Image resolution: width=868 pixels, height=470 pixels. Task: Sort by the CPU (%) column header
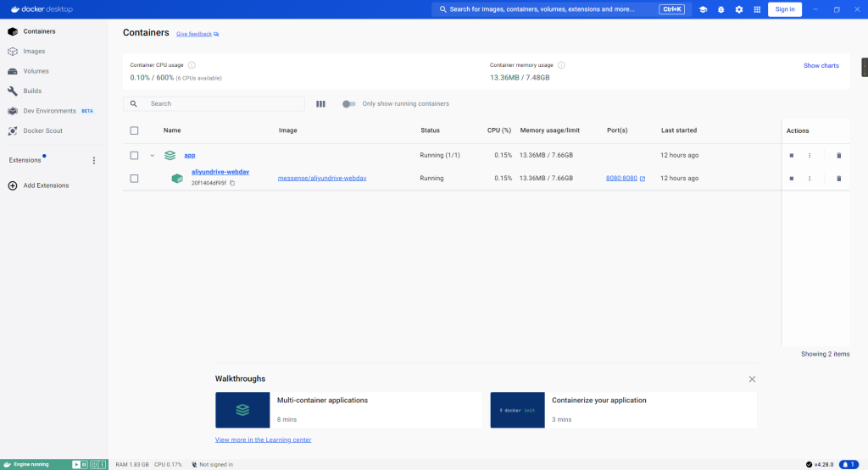pos(498,130)
